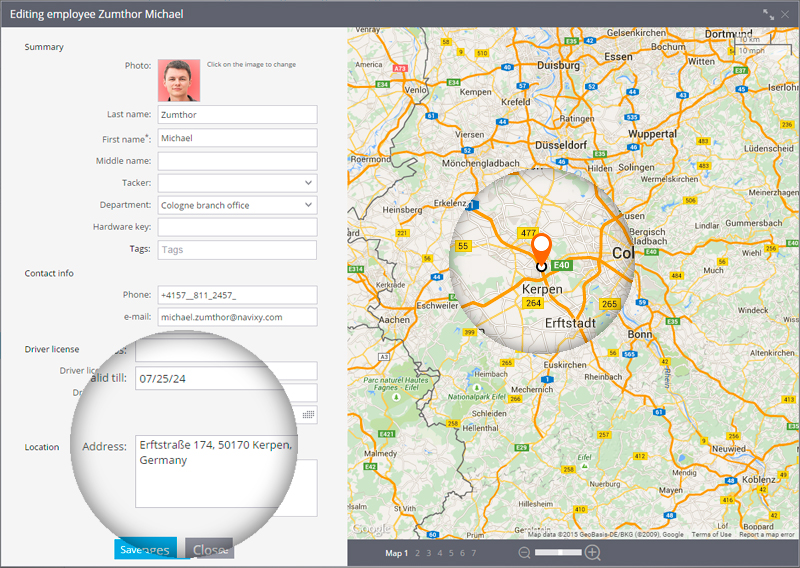Open the Tracker dropdown
Screen dimensions: 800x568
pyautogui.click(x=237, y=183)
